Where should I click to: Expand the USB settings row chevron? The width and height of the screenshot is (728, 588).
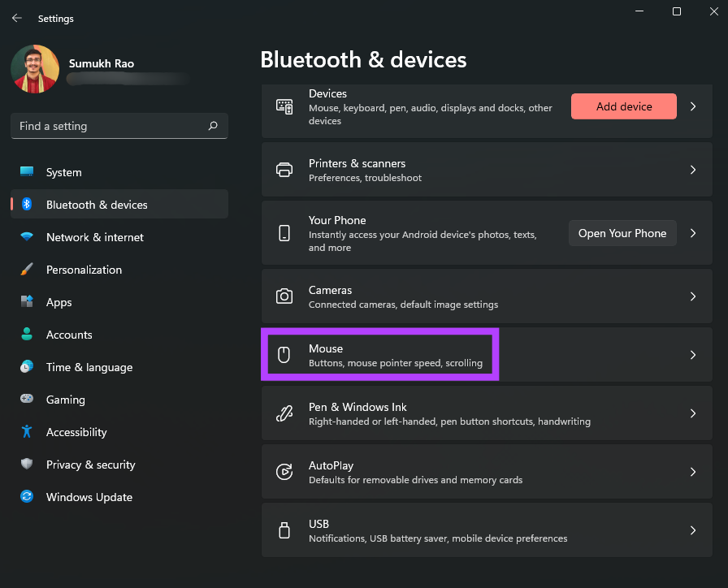point(692,530)
